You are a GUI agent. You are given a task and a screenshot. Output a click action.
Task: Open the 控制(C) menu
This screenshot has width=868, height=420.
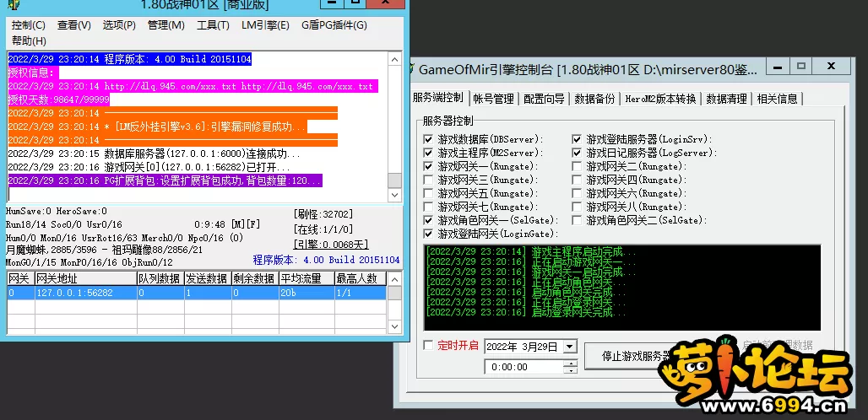click(28, 24)
